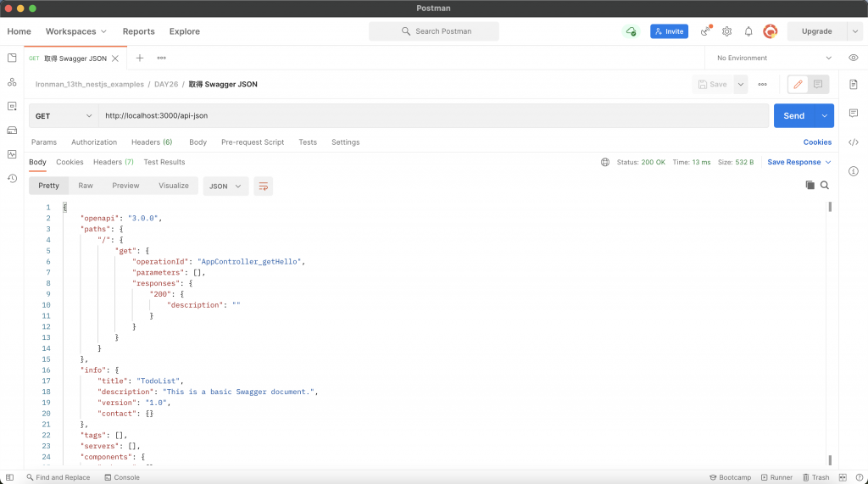Image resolution: width=868 pixels, height=484 pixels.
Task: Open the Save Response dropdown
Action: tap(798, 162)
